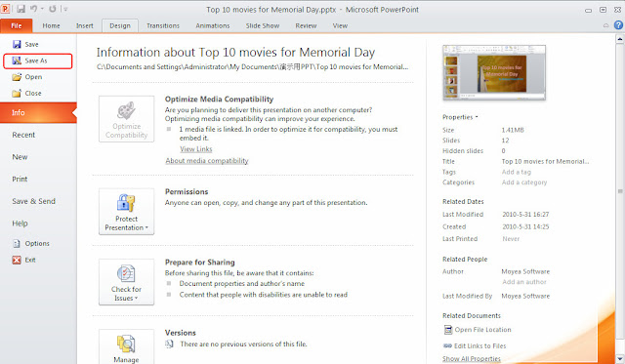Switch to the Animations ribbon tab
The image size is (625, 364).
click(x=213, y=25)
